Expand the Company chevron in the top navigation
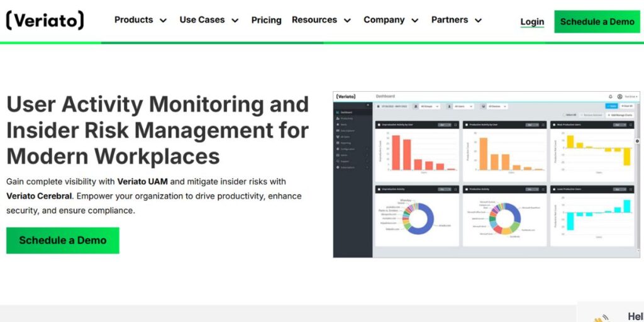Image resolution: width=644 pixels, height=322 pixels. pos(415,21)
